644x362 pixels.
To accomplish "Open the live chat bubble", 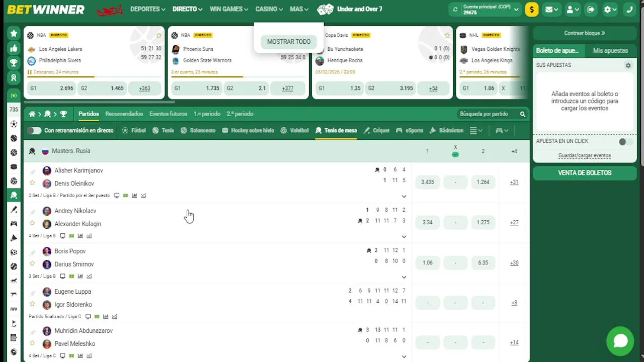I will 620,340.
